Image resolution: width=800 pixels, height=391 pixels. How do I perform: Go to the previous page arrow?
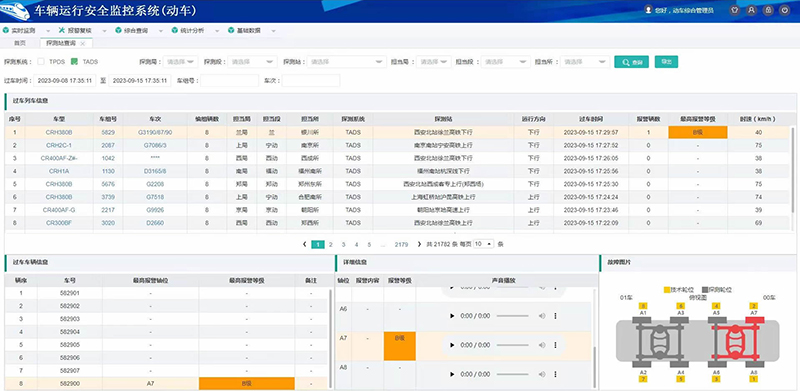click(x=305, y=245)
